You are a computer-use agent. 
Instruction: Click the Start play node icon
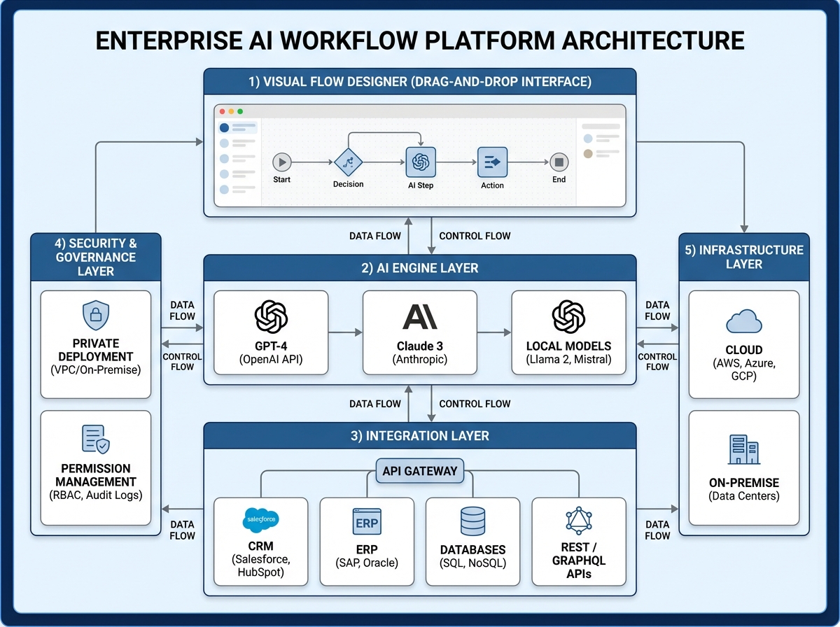pyautogui.click(x=281, y=162)
